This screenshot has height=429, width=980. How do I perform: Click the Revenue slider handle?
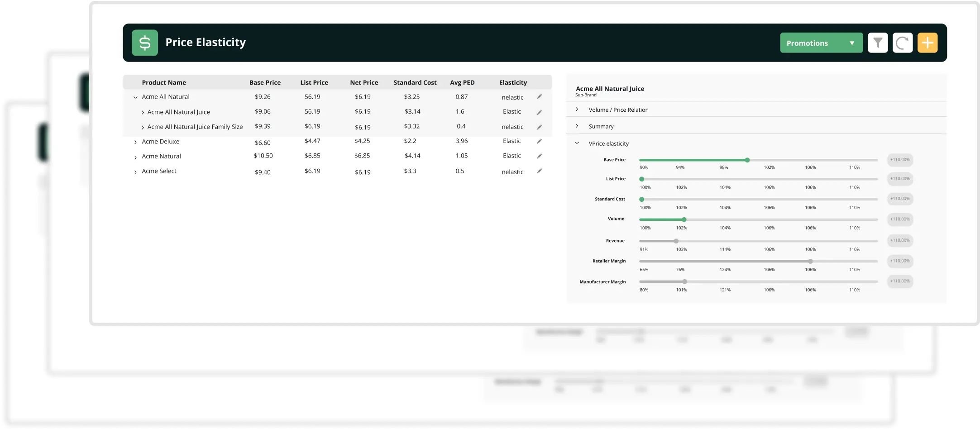tap(676, 241)
